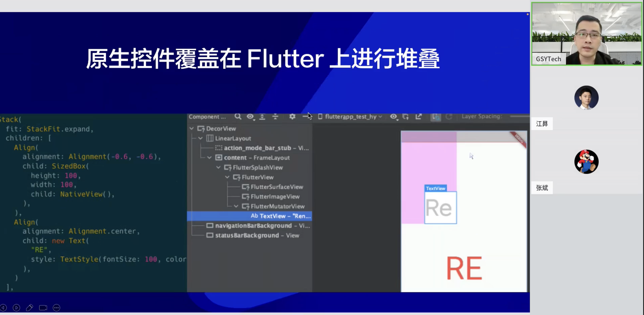Open the Component Tree view options eye
Image resolution: width=644 pixels, height=315 pixels.
(250, 117)
